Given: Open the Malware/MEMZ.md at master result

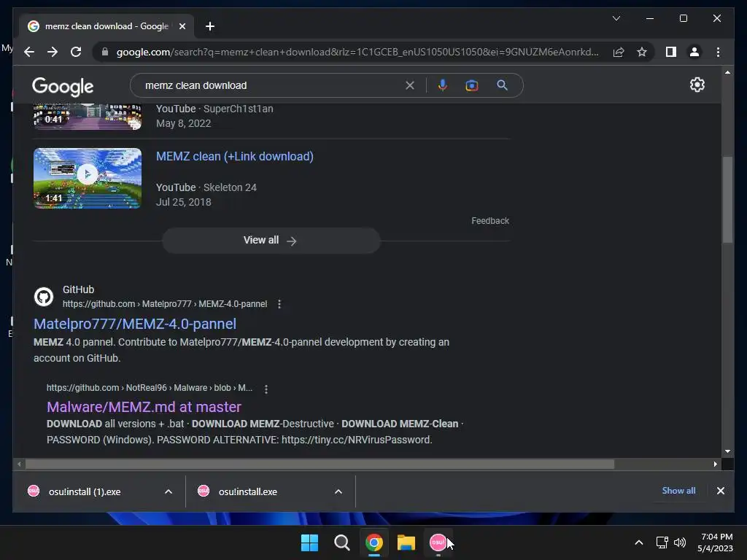Looking at the screenshot, I should tap(144, 407).
